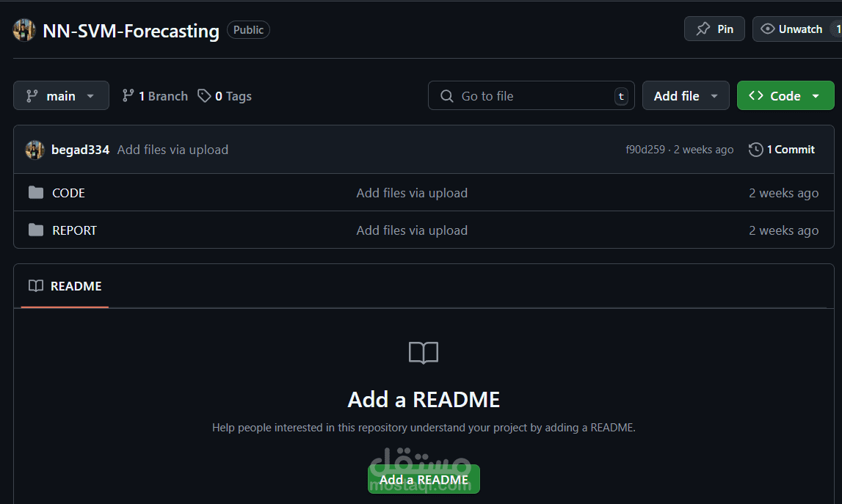View the 1 Branch link
This screenshot has height=504, width=842.
[x=163, y=96]
